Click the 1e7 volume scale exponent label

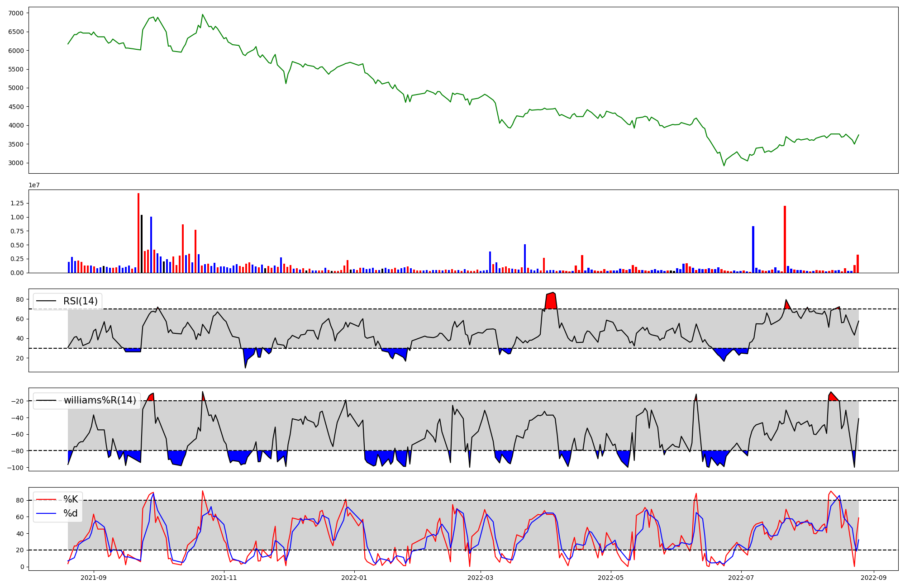(35, 185)
